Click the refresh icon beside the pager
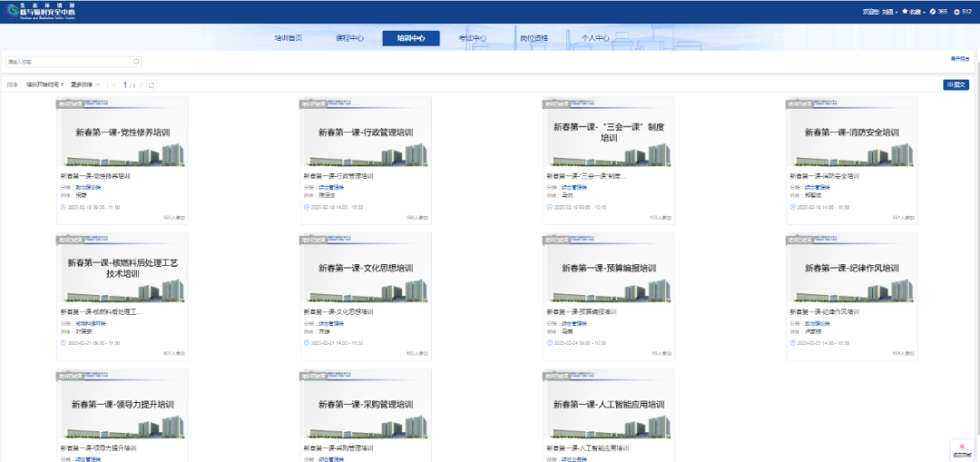This screenshot has height=462, width=980. 152,85
